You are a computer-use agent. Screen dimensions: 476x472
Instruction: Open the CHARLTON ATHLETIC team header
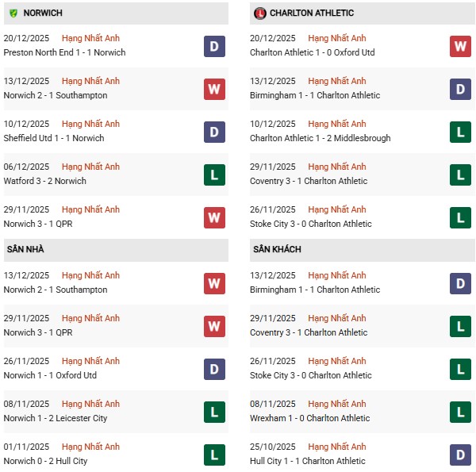(x=312, y=13)
